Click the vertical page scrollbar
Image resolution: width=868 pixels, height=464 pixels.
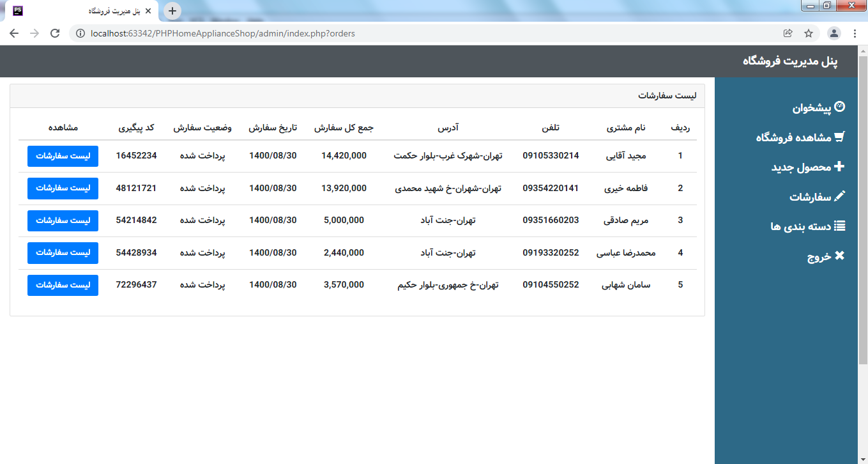[x=862, y=211]
